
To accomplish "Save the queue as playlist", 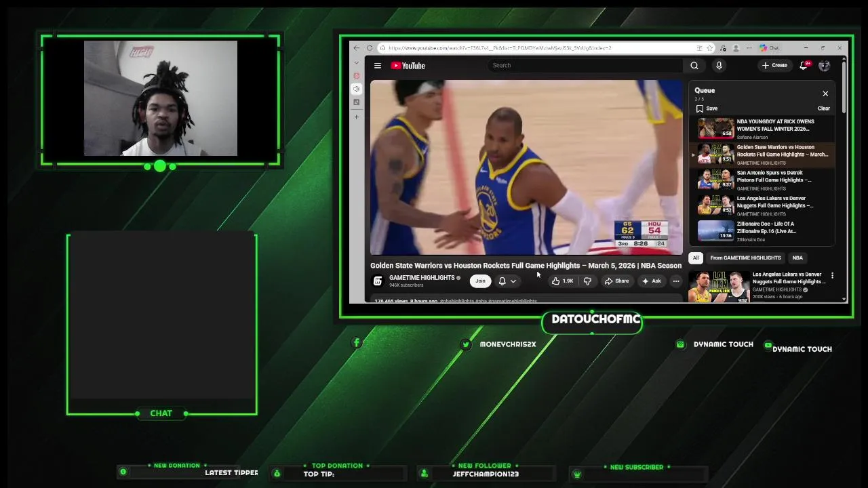I will 707,108.
